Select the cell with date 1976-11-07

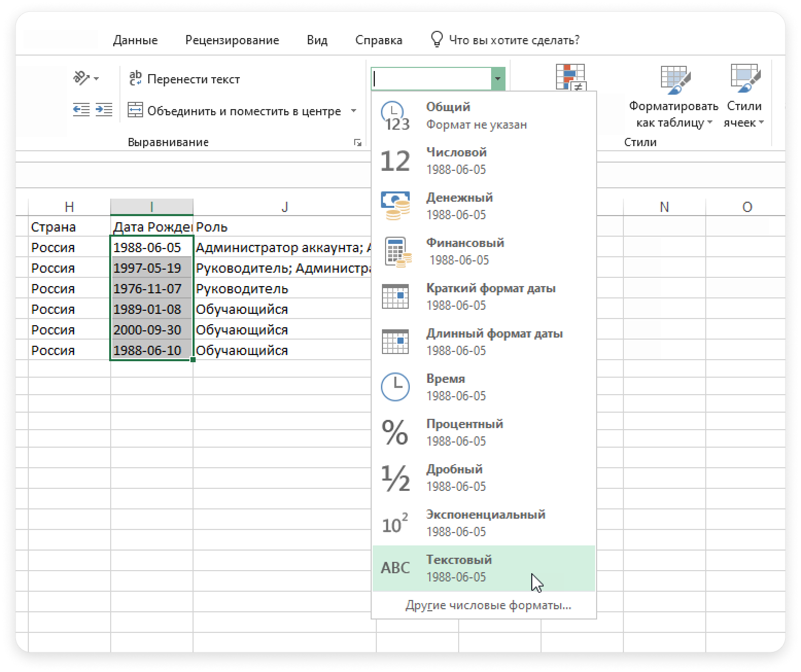(152, 288)
